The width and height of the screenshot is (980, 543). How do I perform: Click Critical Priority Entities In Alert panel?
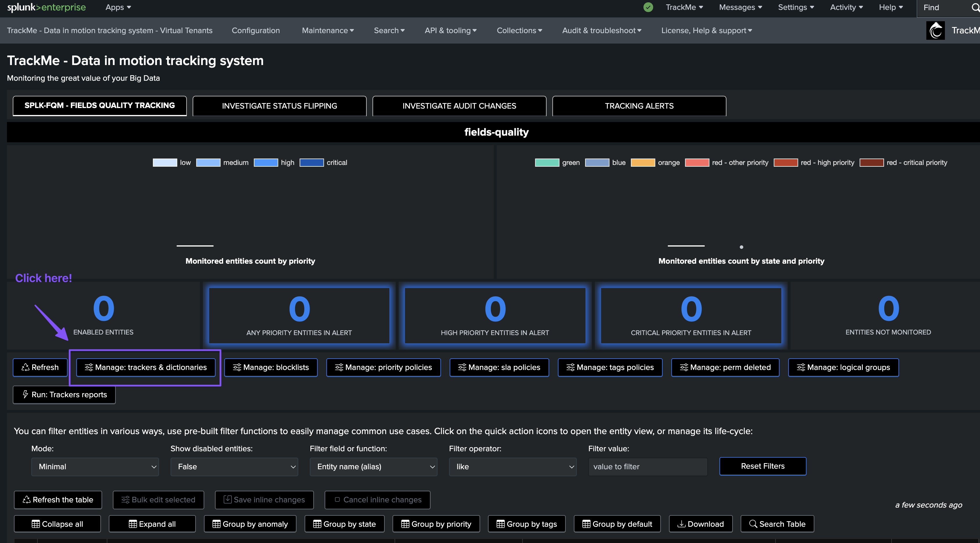pos(691,316)
